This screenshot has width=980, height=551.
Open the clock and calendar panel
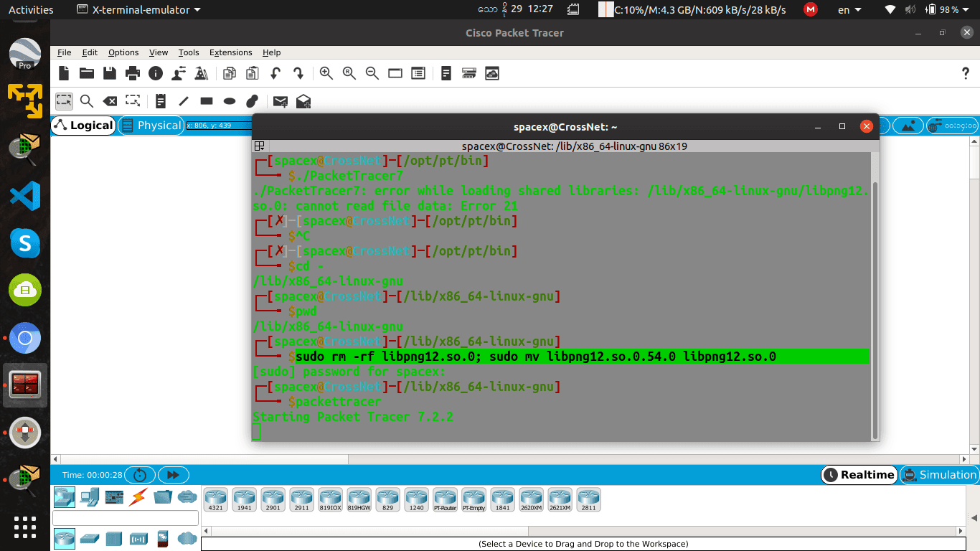tap(515, 9)
